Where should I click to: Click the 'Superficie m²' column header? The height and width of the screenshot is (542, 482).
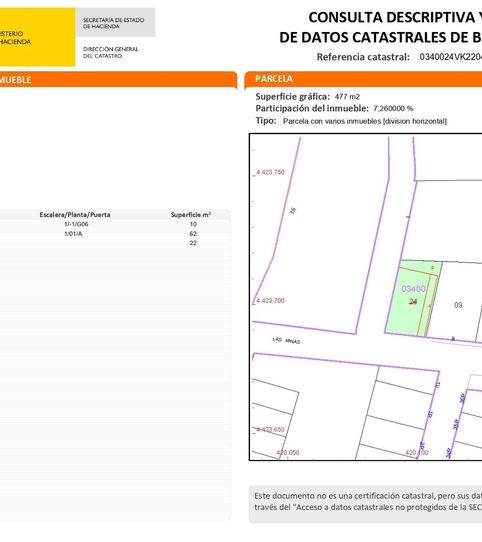(191, 215)
